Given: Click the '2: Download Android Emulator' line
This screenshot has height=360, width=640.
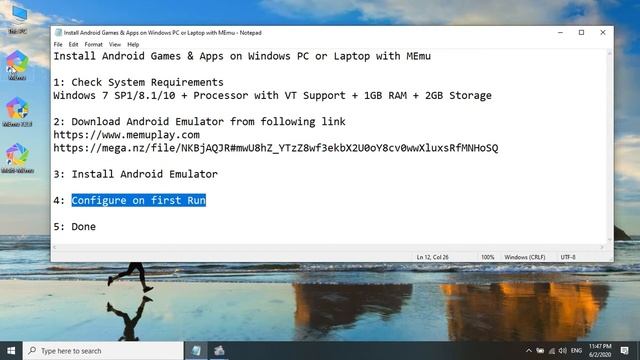Looking at the screenshot, I should [200, 122].
